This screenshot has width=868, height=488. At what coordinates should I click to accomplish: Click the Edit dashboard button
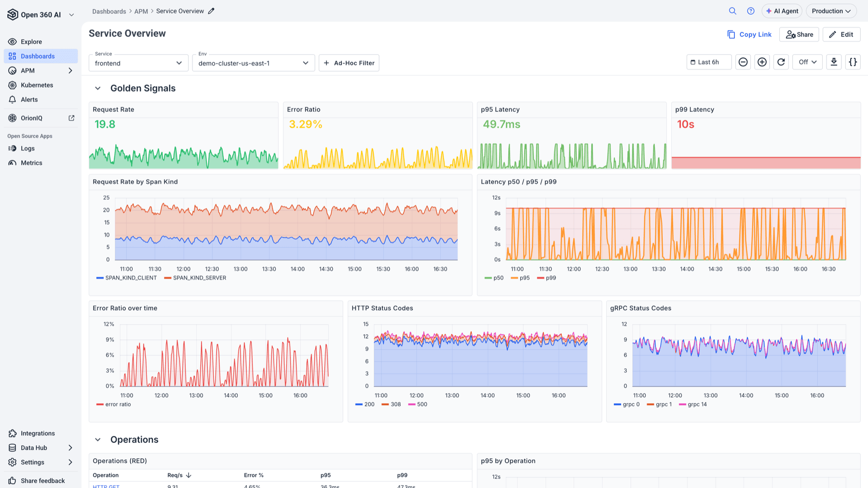pyautogui.click(x=841, y=35)
